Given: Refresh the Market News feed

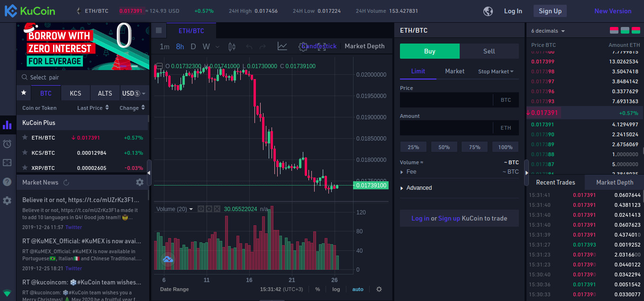Looking at the screenshot, I should point(66,182).
